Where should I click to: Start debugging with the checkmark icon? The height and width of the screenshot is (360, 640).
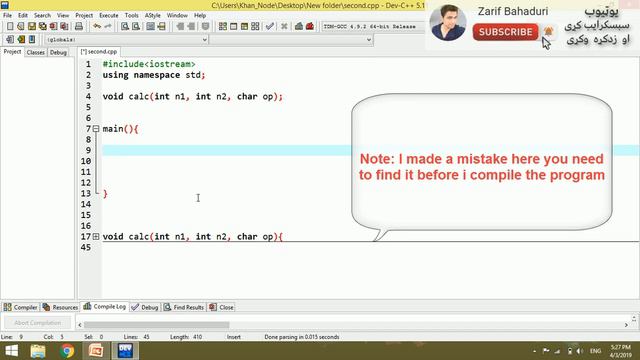[269, 27]
